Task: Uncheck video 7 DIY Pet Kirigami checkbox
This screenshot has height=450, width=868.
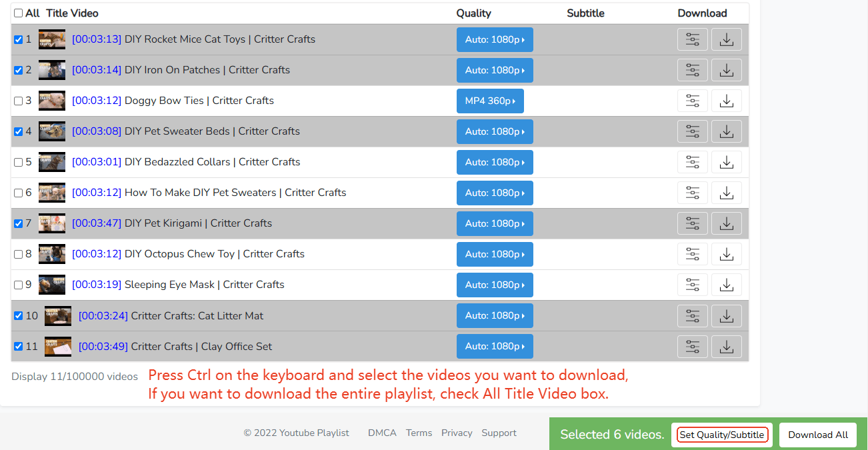Action: pos(18,223)
